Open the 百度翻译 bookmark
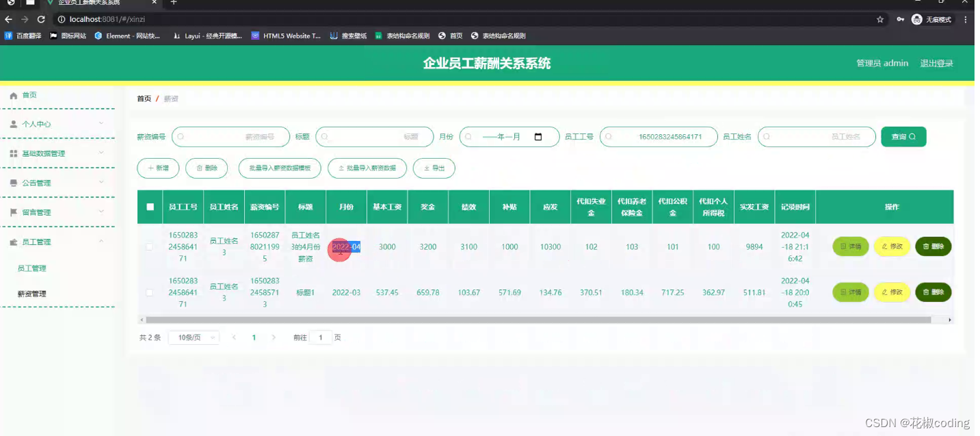 point(23,36)
